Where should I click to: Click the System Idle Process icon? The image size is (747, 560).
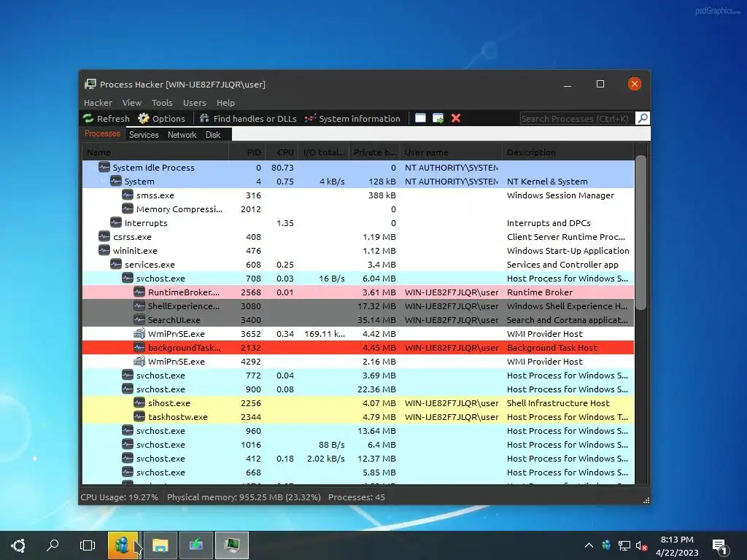(104, 168)
